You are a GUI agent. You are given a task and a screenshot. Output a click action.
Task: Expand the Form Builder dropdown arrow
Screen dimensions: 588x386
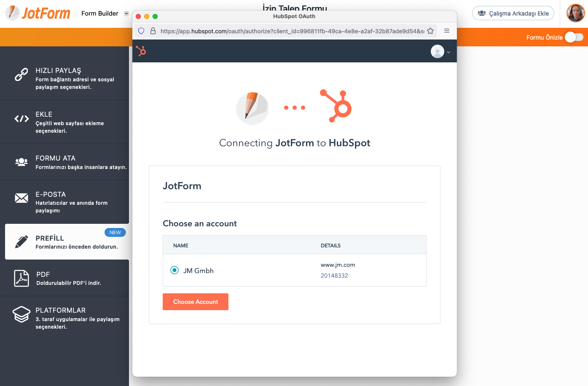(x=126, y=13)
